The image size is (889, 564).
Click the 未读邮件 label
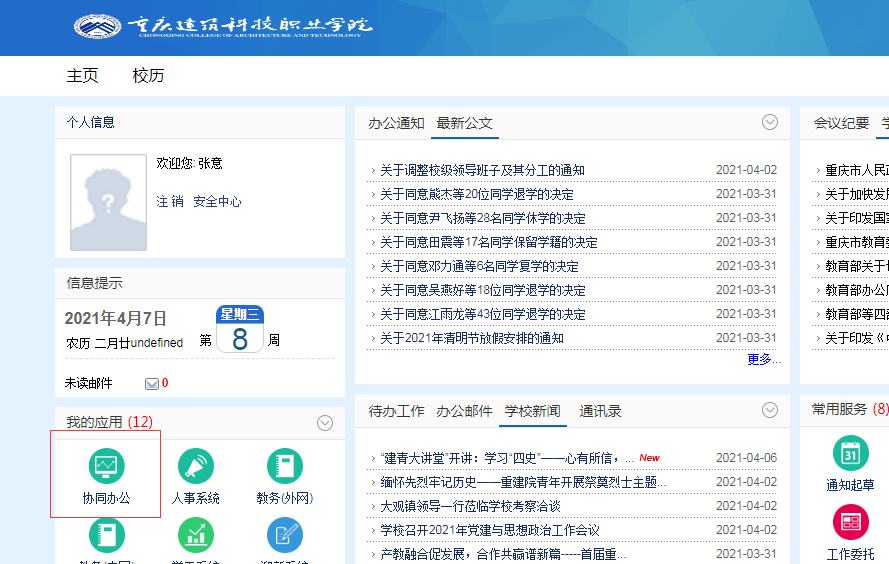coord(88,384)
